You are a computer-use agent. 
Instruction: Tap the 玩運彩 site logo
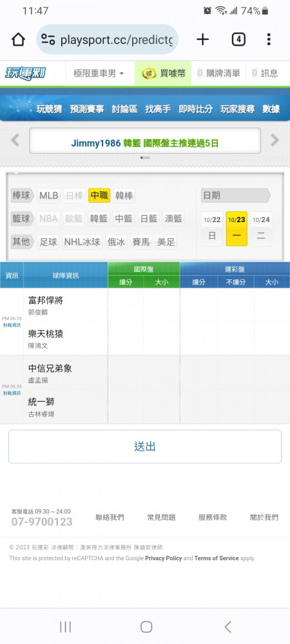pos(26,73)
